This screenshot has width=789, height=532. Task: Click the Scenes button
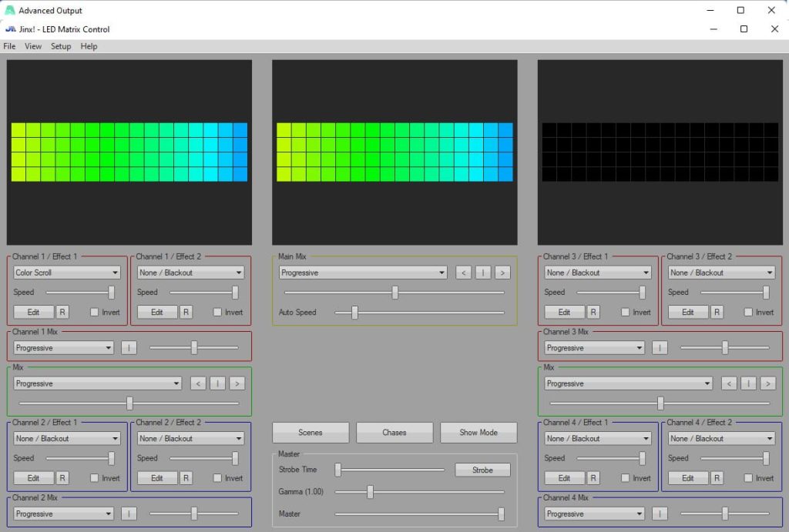[x=311, y=433]
